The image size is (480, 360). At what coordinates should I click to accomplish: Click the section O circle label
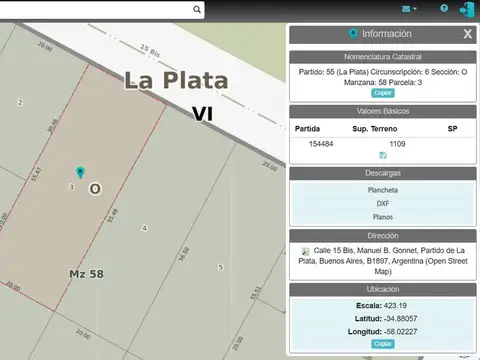(95, 189)
